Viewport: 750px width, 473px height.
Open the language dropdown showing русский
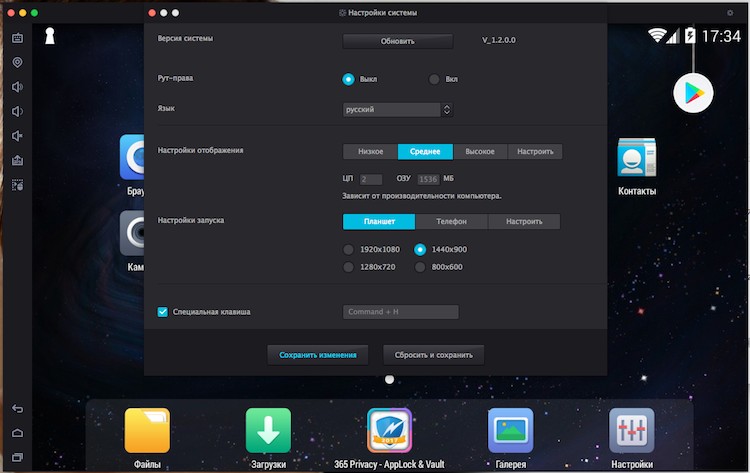coord(398,110)
